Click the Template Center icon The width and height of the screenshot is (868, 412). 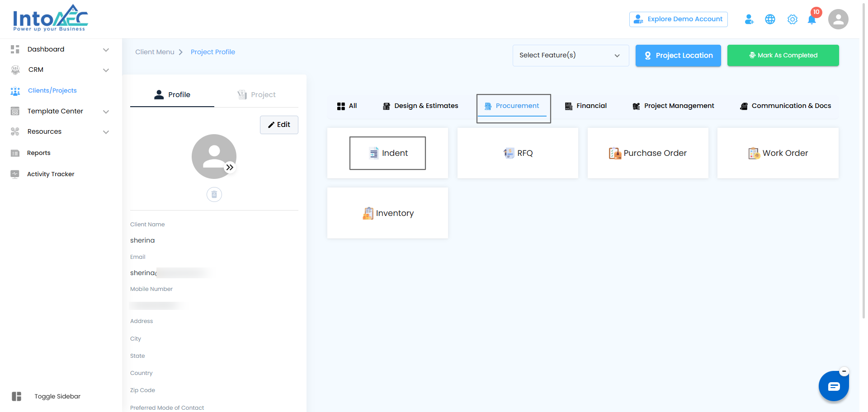pyautogui.click(x=15, y=111)
